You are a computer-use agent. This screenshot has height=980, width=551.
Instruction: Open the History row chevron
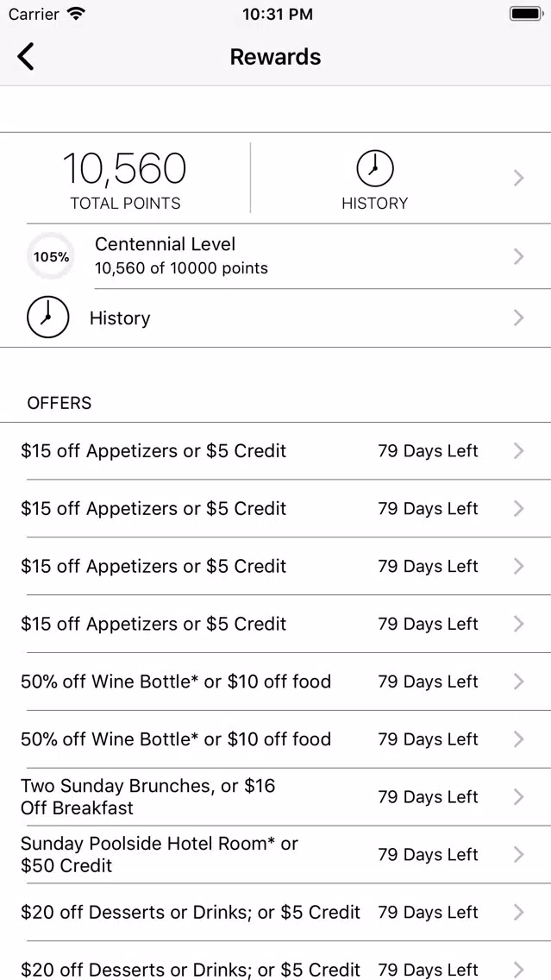pos(518,317)
